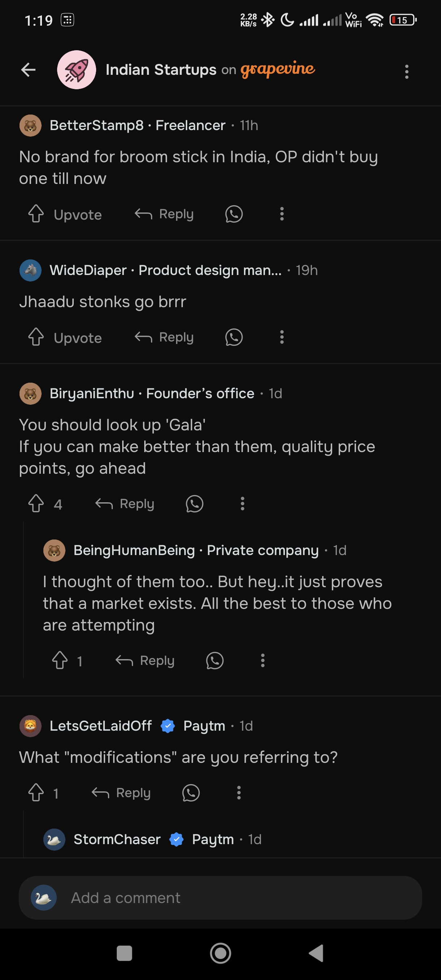Image resolution: width=441 pixels, height=980 pixels.
Task: Open more options for BetterStamp8's comment
Action: [282, 214]
